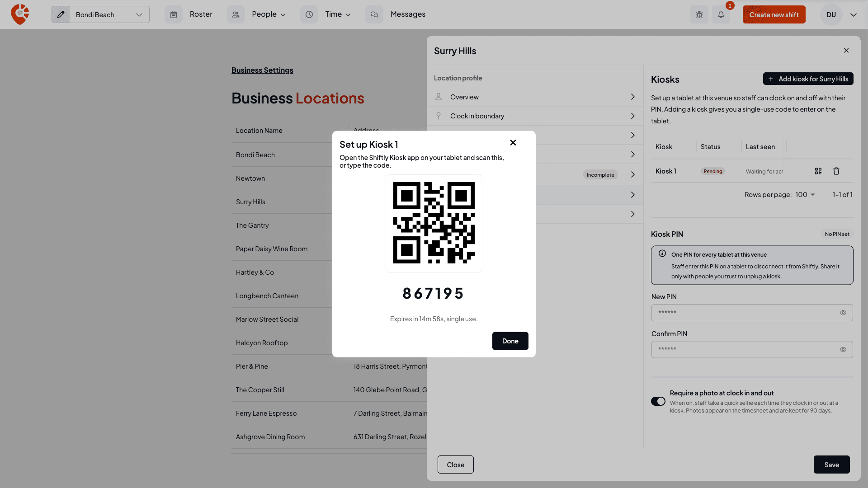Click the Roster calendar icon
The image size is (868, 488).
coord(174,14)
